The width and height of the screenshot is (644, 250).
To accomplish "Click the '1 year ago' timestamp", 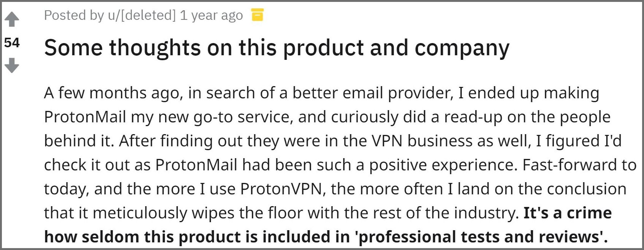I will [x=211, y=15].
